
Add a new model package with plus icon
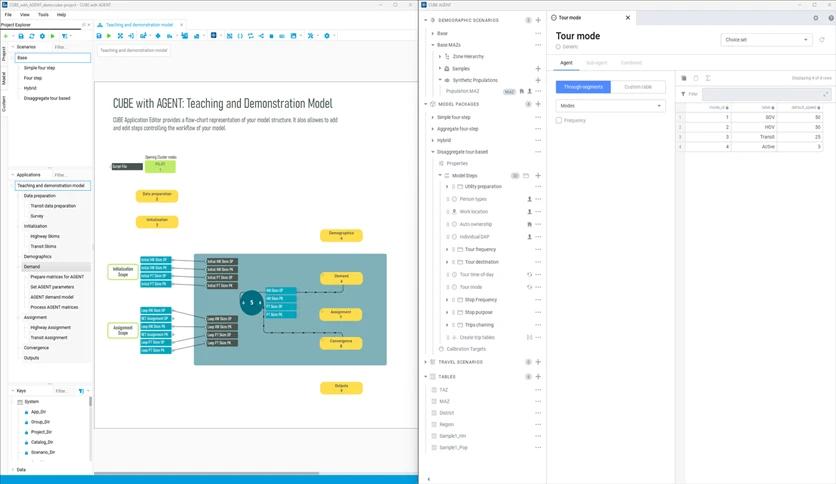(x=538, y=104)
